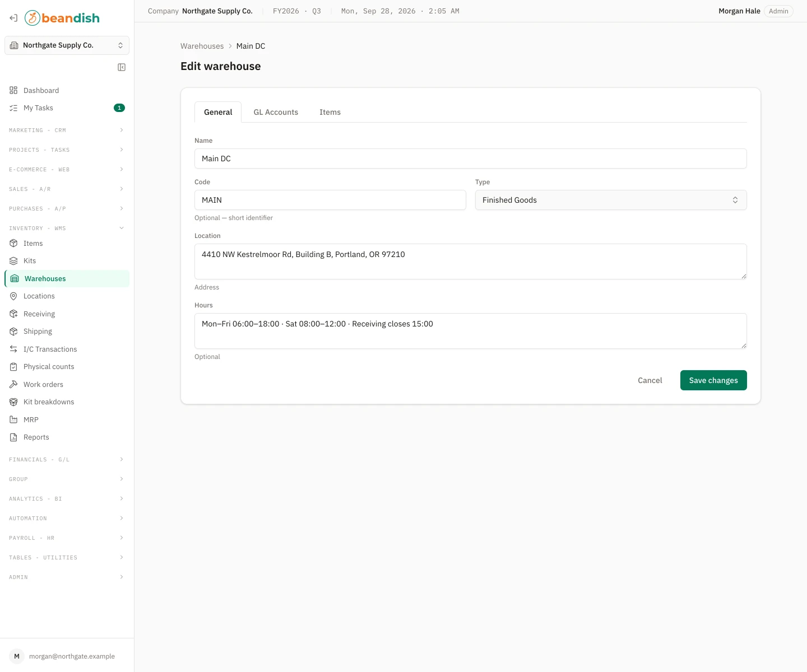Open the Type dropdown showing Finished Goods
Screen dimensions: 807x672
[611, 200]
